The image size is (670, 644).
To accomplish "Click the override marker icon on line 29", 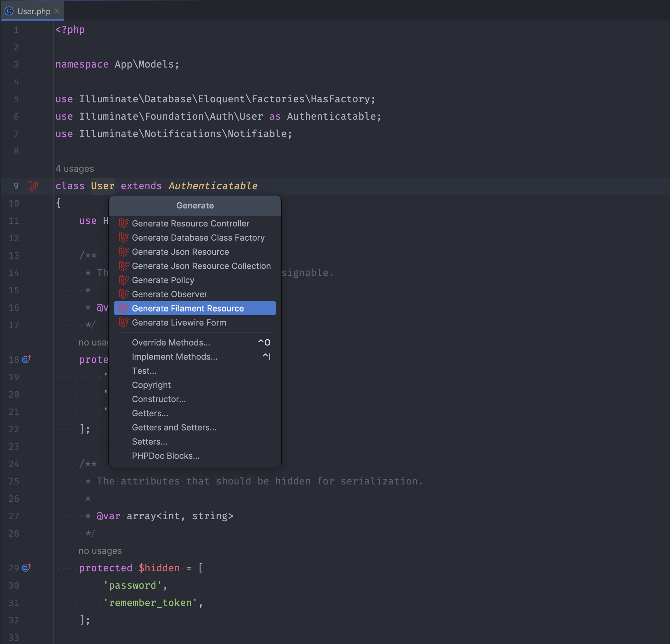I will (26, 567).
